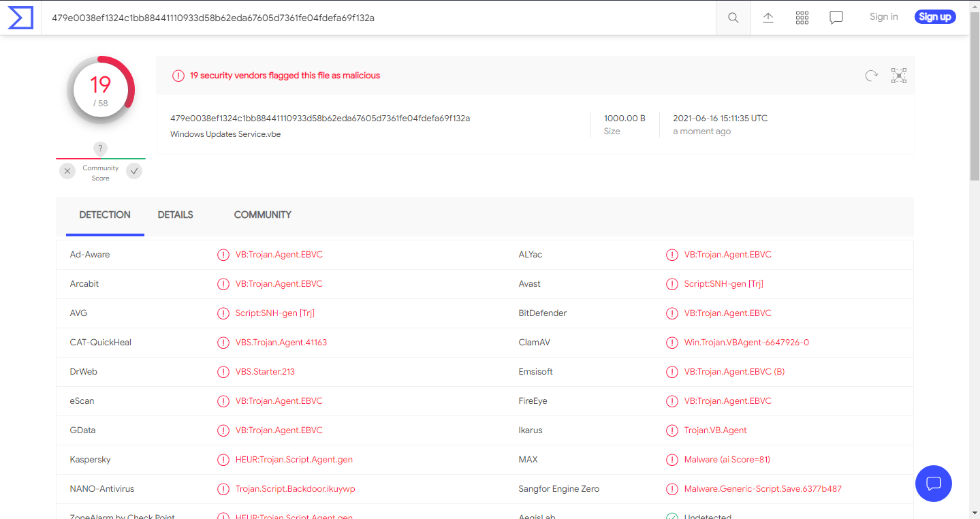
Task: Click the Avast result Script:SNH-gen [Trj]
Action: [724, 284]
